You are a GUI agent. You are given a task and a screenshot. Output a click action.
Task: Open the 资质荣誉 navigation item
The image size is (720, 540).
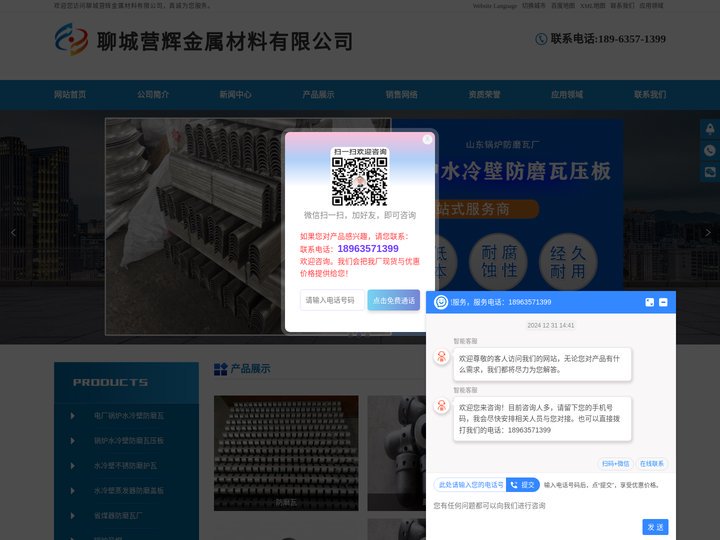484,95
